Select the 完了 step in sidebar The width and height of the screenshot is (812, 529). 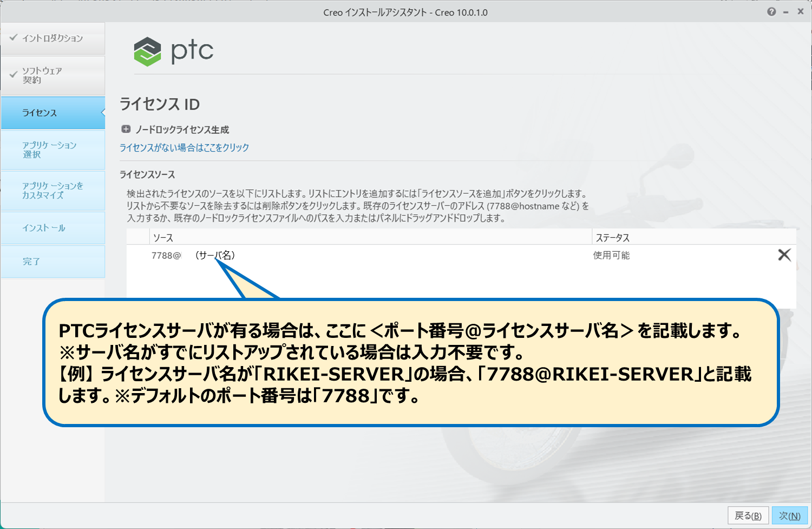[x=53, y=262]
